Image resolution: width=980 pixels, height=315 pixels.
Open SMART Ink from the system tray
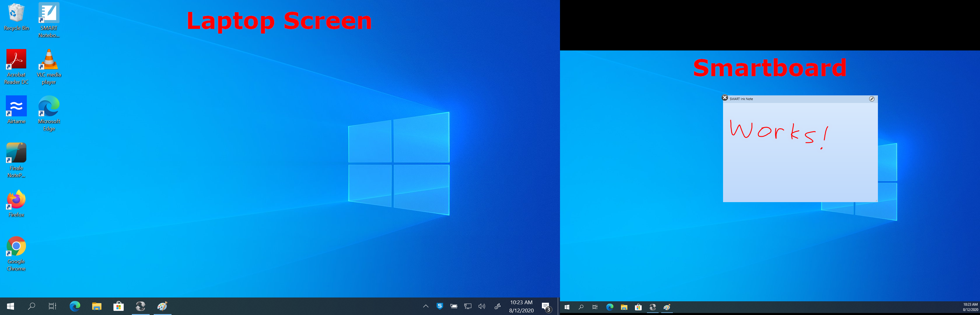440,306
